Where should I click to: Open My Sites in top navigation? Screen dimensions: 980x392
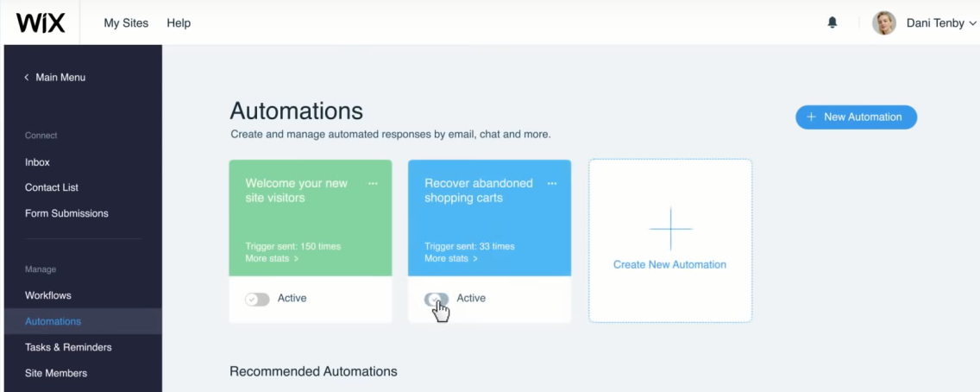(x=126, y=23)
